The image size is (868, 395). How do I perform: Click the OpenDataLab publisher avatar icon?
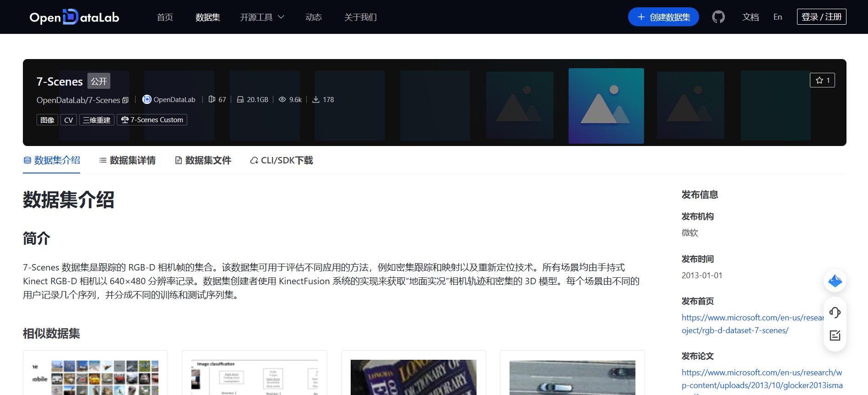click(x=146, y=99)
